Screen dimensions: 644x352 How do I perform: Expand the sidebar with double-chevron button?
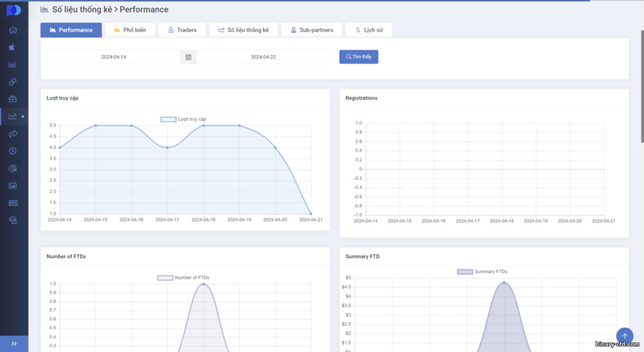pyautogui.click(x=14, y=344)
